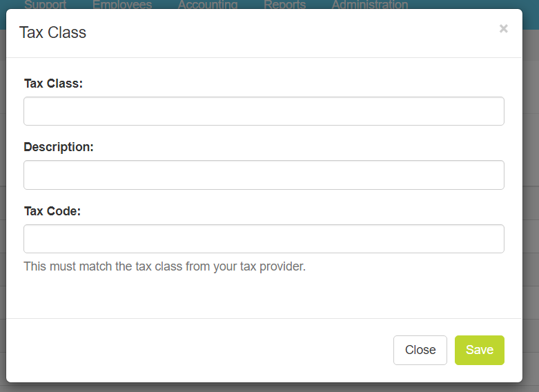This screenshot has width=539, height=392.
Task: Open the Accounting menu item
Action: pos(207,4)
